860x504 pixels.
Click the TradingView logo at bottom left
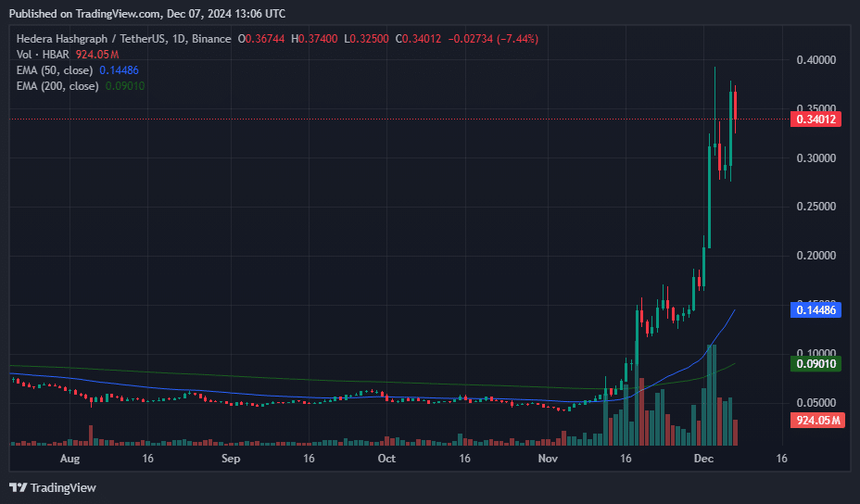click(53, 487)
